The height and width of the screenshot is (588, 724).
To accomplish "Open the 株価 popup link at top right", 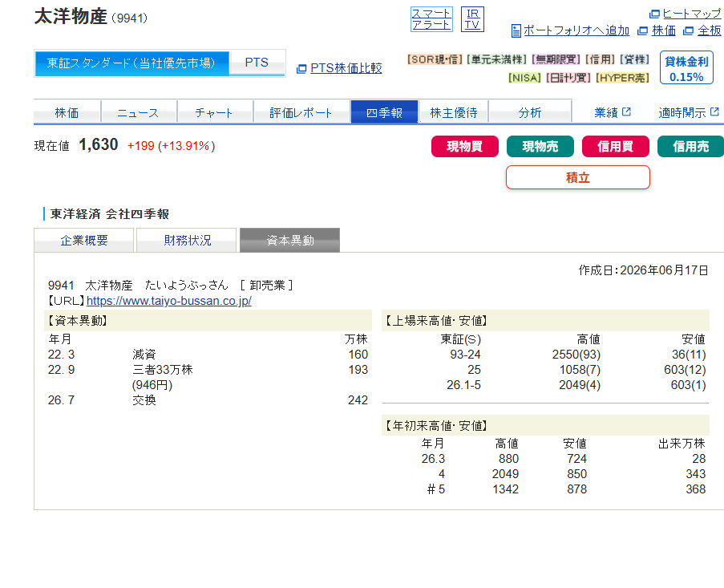I will tap(664, 31).
